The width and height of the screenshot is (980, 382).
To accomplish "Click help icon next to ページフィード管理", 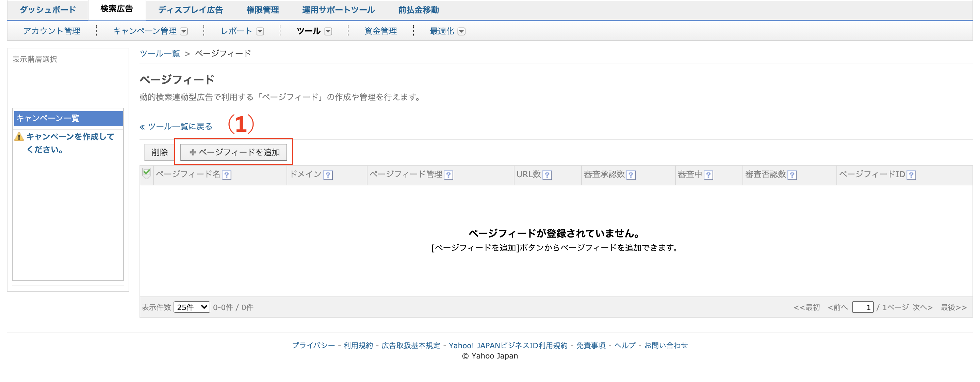I will coord(448,175).
